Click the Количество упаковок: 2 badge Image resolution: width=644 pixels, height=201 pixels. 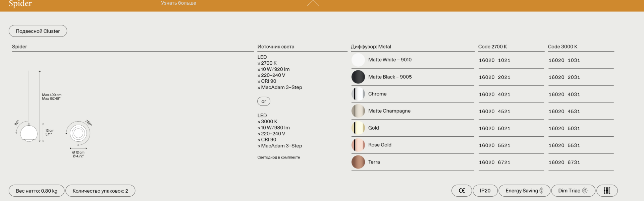tap(100, 191)
